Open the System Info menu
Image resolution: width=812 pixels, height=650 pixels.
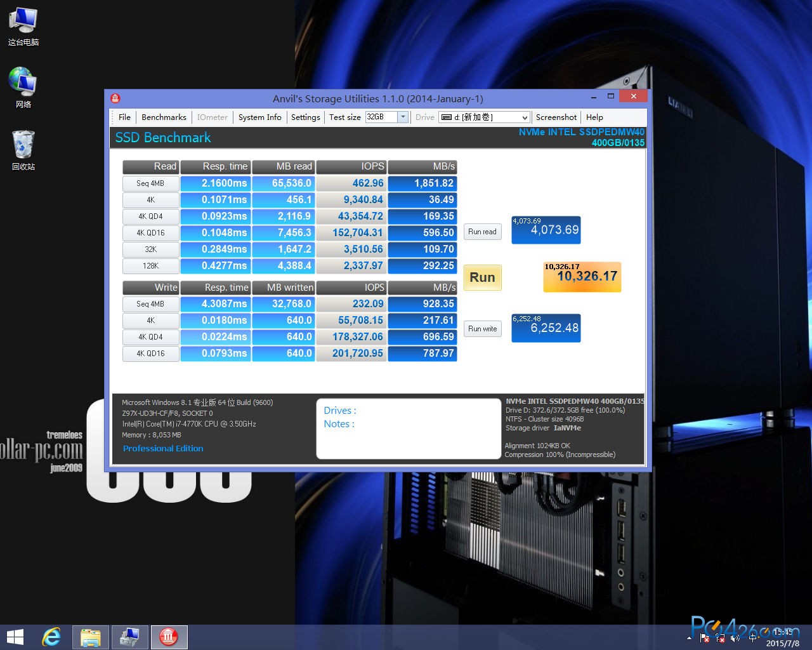(x=259, y=117)
